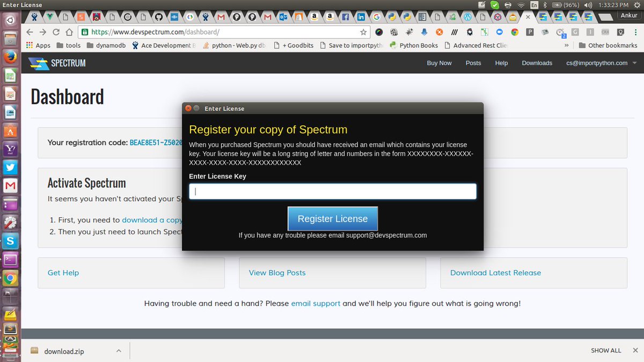
Task: Close the Enter License dialog
Action: coord(188,108)
